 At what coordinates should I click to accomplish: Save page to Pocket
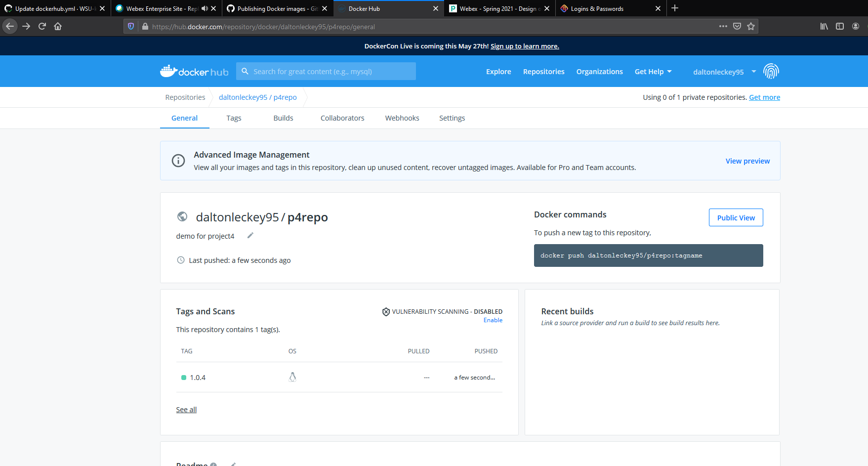pyautogui.click(x=737, y=26)
